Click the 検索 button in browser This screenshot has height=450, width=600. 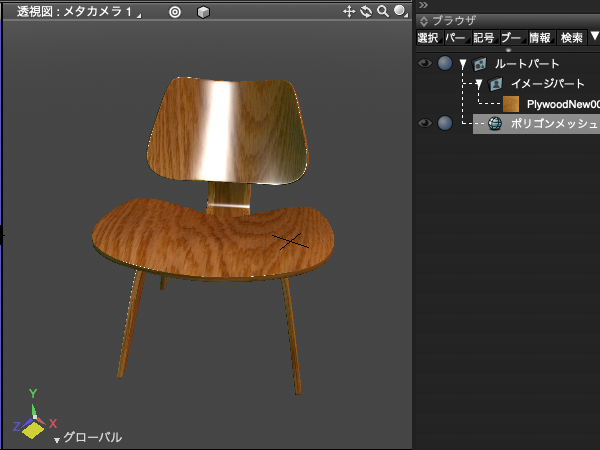[x=571, y=38]
